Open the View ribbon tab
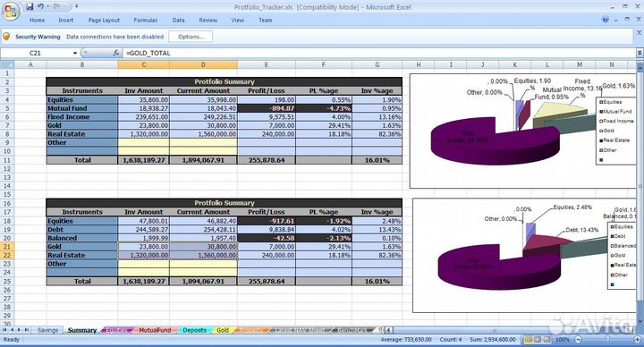Screen dimensions: 644x347 [237, 20]
